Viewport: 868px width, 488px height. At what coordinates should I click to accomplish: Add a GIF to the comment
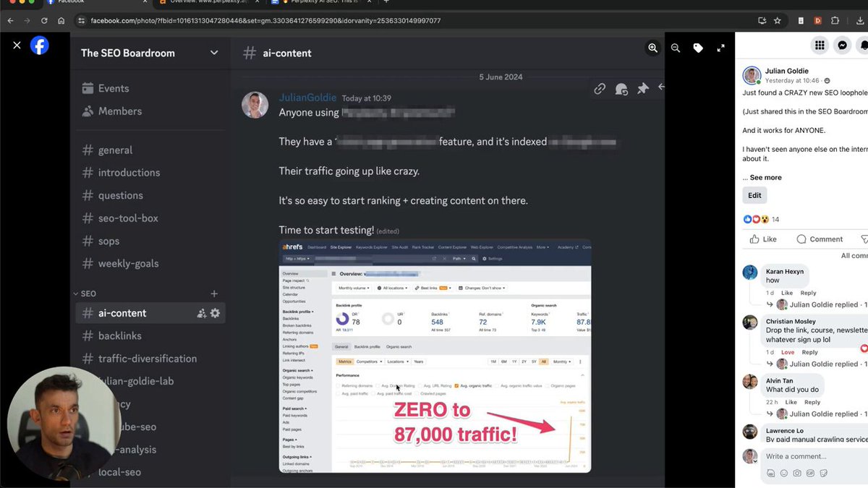click(x=810, y=474)
